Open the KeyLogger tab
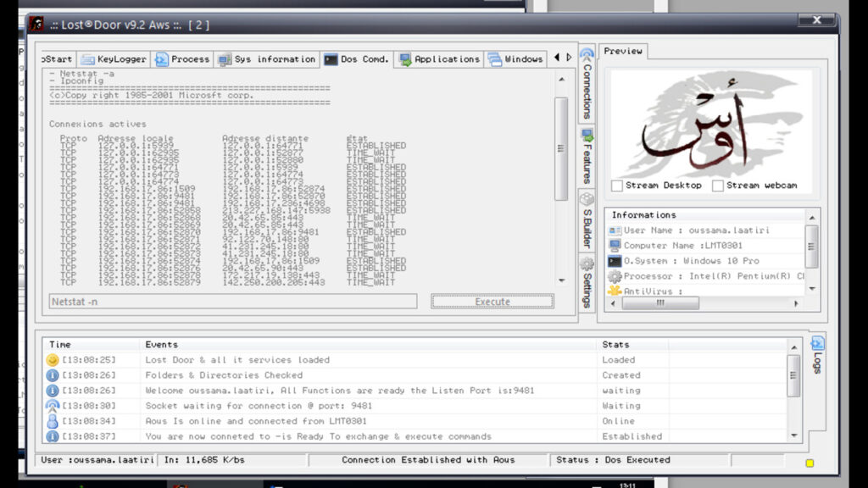868x488 pixels. (x=114, y=59)
